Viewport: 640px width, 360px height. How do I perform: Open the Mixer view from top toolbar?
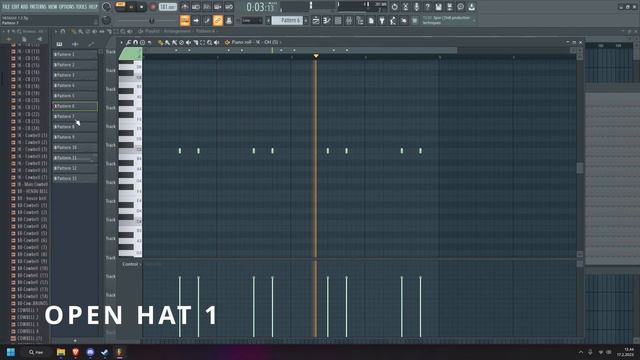click(349, 20)
